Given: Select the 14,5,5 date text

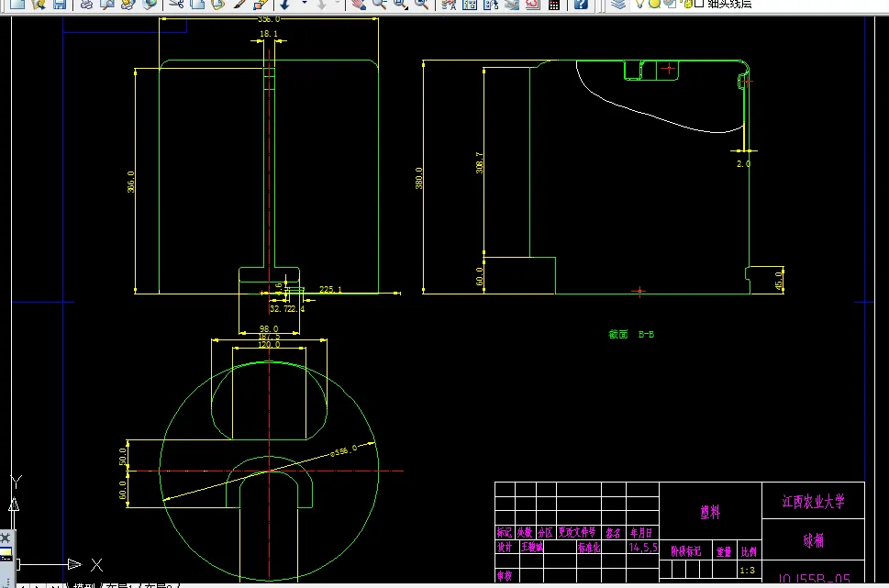Looking at the screenshot, I should (643, 547).
